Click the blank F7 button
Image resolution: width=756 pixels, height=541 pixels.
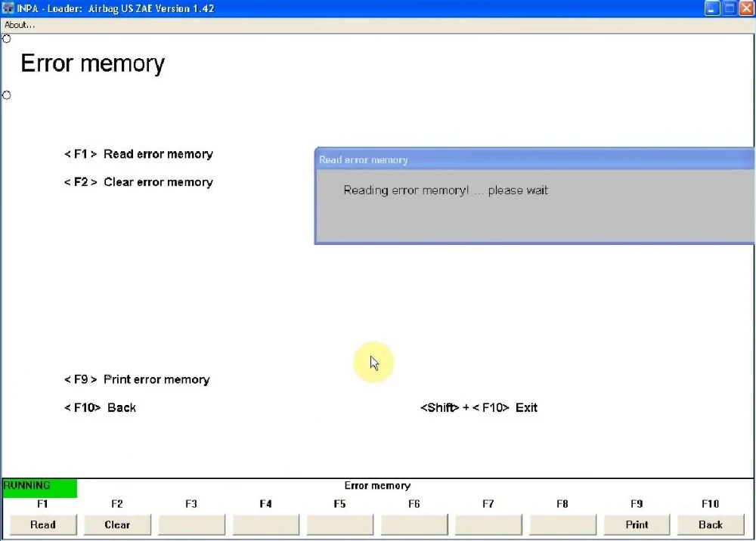[488, 524]
